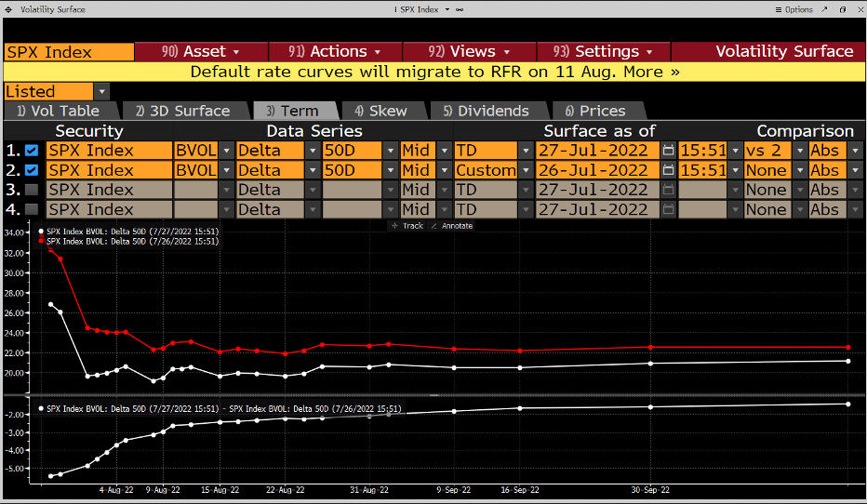
Task: Expand the 'vs 2' comparison dropdown
Action: pos(800,151)
